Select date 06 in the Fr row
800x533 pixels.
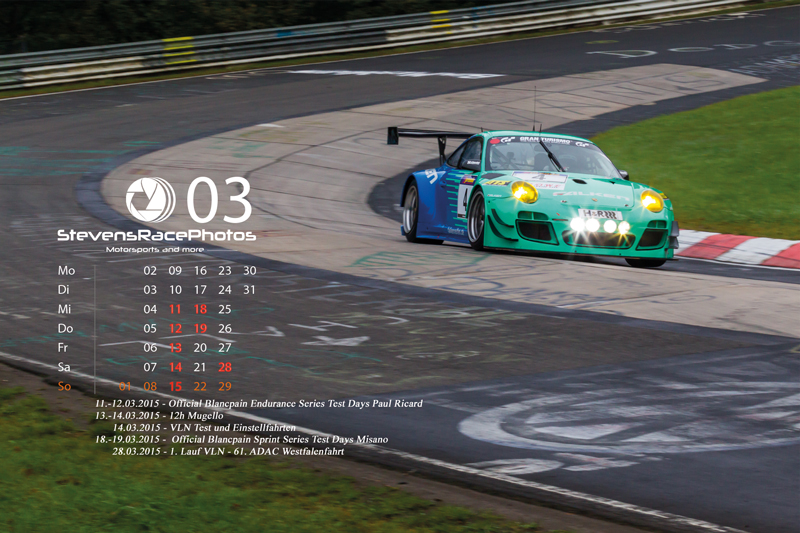[150, 347]
